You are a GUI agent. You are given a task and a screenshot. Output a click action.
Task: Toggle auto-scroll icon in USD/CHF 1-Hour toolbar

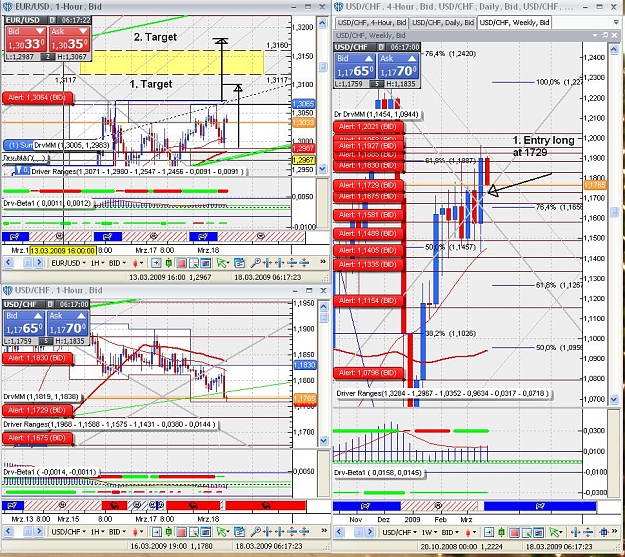[x=156, y=532]
